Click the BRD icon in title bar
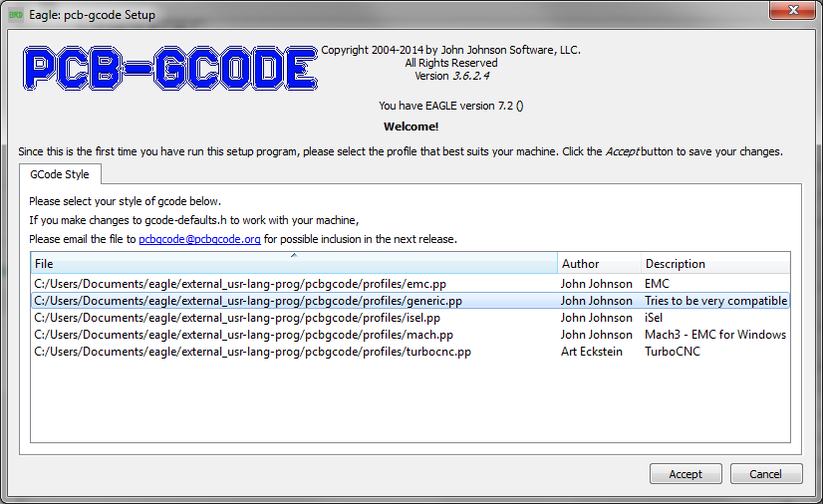 tap(16, 15)
